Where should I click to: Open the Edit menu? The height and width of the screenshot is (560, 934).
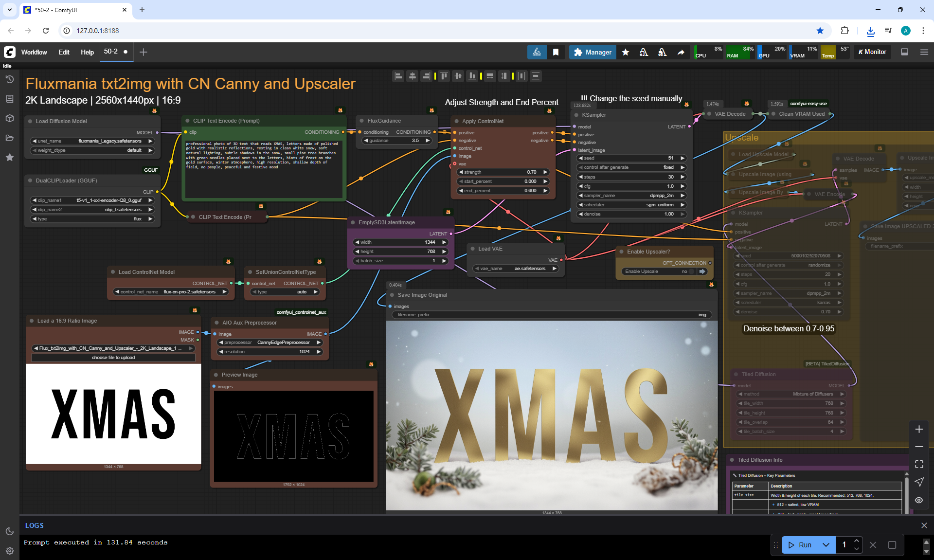64,52
